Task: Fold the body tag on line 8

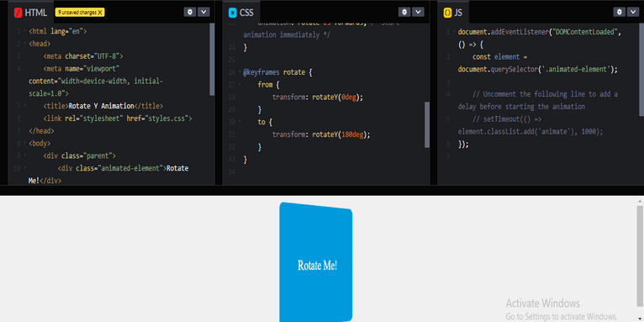Action: coord(24,144)
